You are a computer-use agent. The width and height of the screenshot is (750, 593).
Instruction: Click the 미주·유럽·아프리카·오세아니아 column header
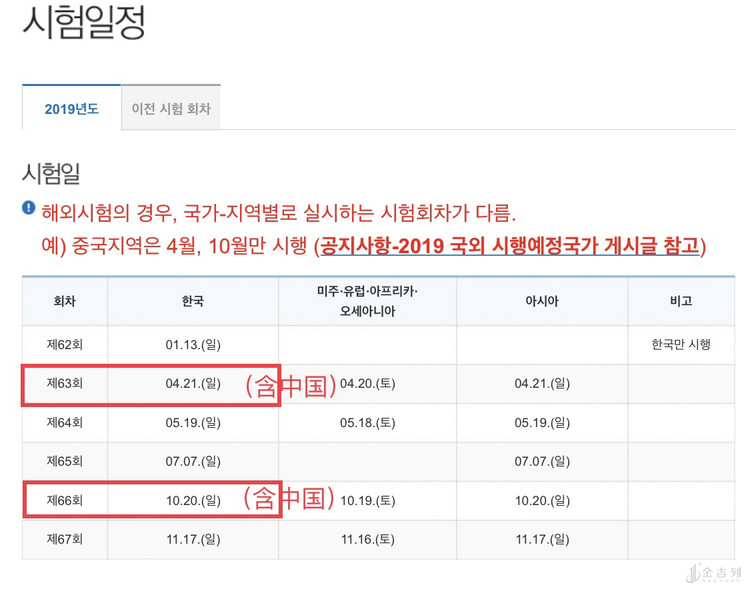[x=367, y=301]
